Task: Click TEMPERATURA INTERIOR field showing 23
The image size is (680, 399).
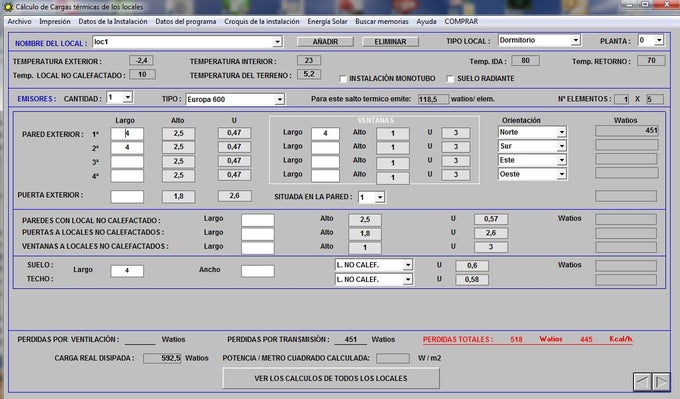Action: [x=309, y=61]
